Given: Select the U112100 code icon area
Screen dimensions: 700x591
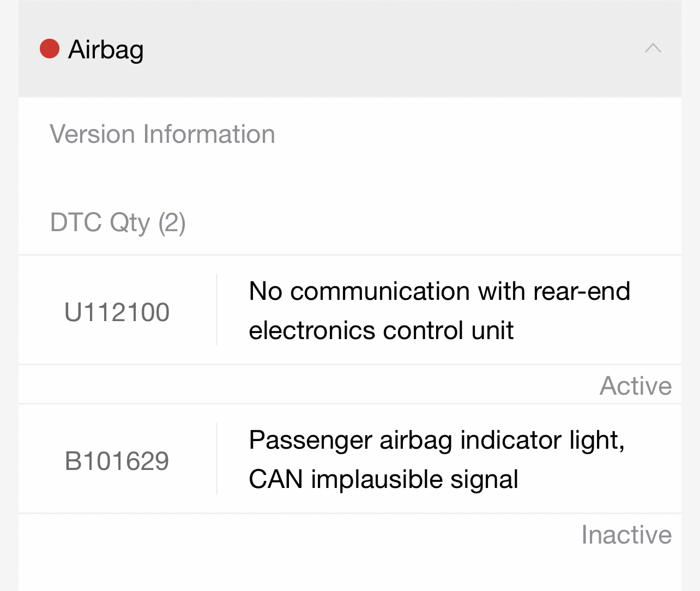Looking at the screenshot, I should pos(116,311).
